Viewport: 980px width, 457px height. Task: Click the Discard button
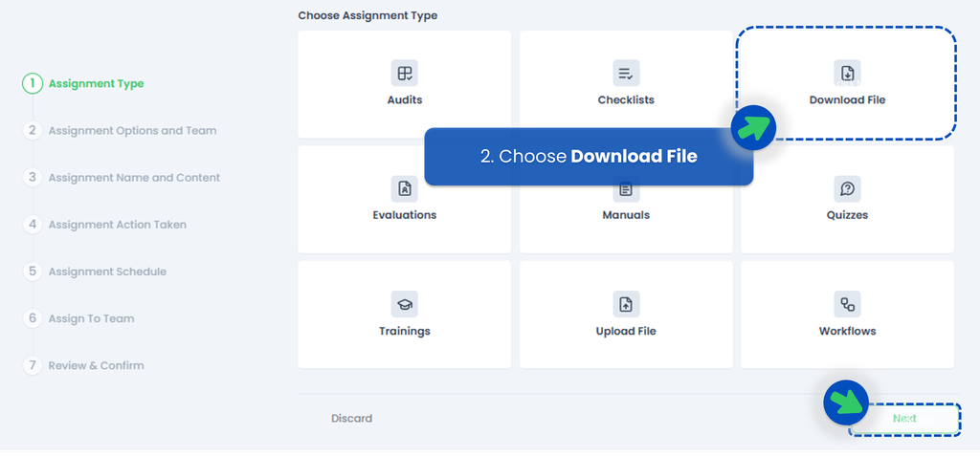(x=351, y=418)
